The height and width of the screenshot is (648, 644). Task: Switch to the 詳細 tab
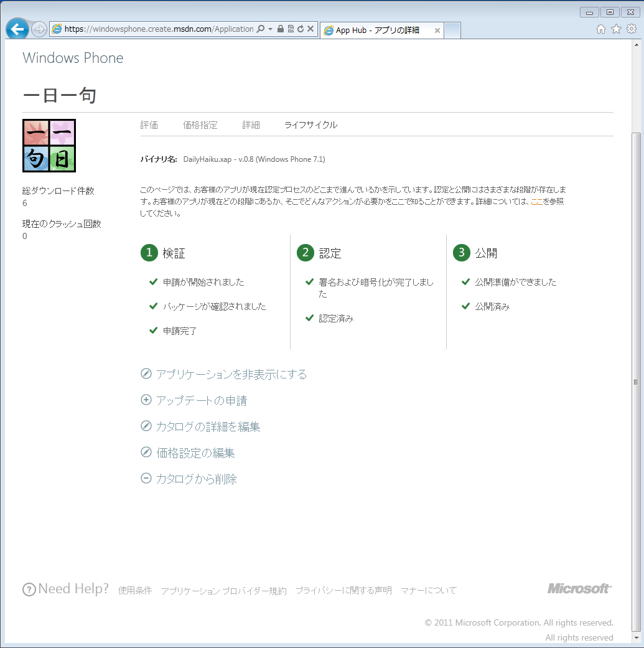pos(251,124)
